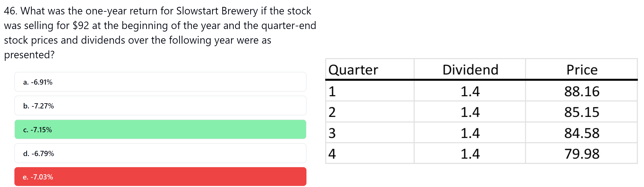Click the Dividend column header

pos(470,70)
